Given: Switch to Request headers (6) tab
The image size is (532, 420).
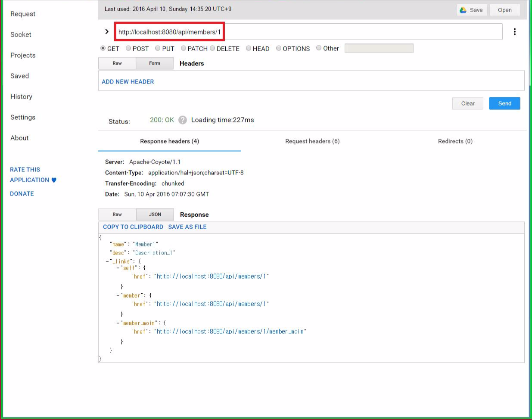Looking at the screenshot, I should click(x=312, y=141).
